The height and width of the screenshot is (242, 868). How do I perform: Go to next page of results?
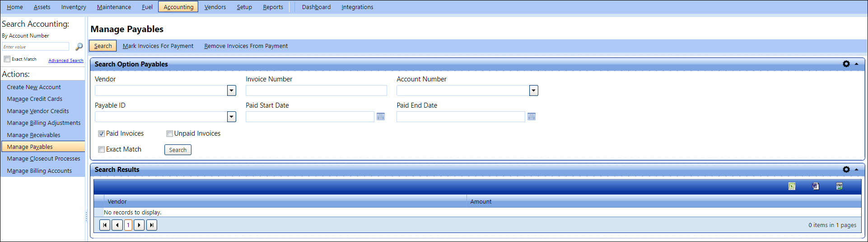click(139, 225)
